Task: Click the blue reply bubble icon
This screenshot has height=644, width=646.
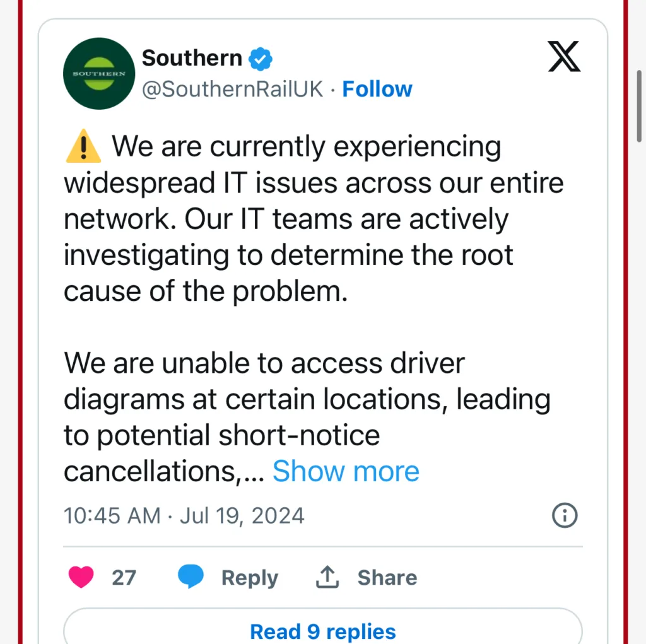Action: click(191, 577)
